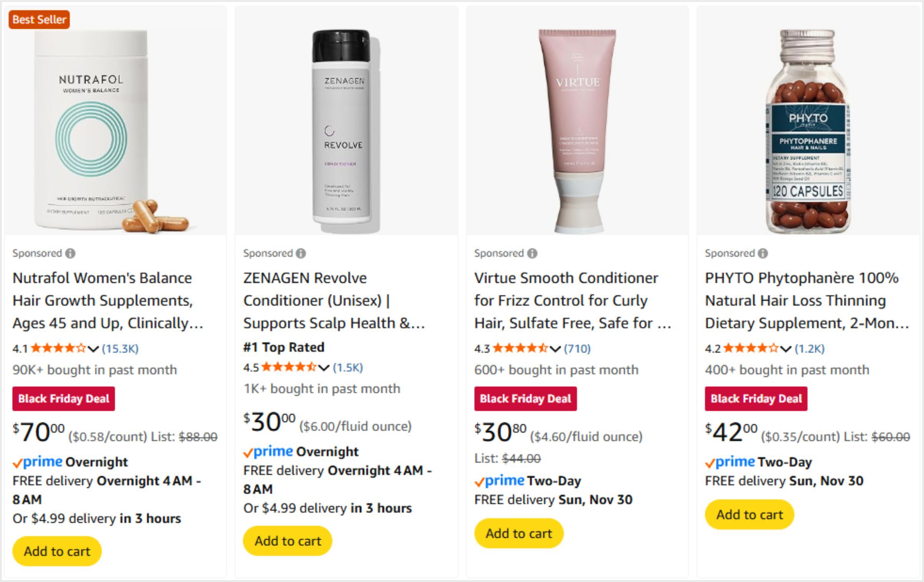Expand the Virtue rating breakdown chevron
924x582 pixels.
coord(555,349)
